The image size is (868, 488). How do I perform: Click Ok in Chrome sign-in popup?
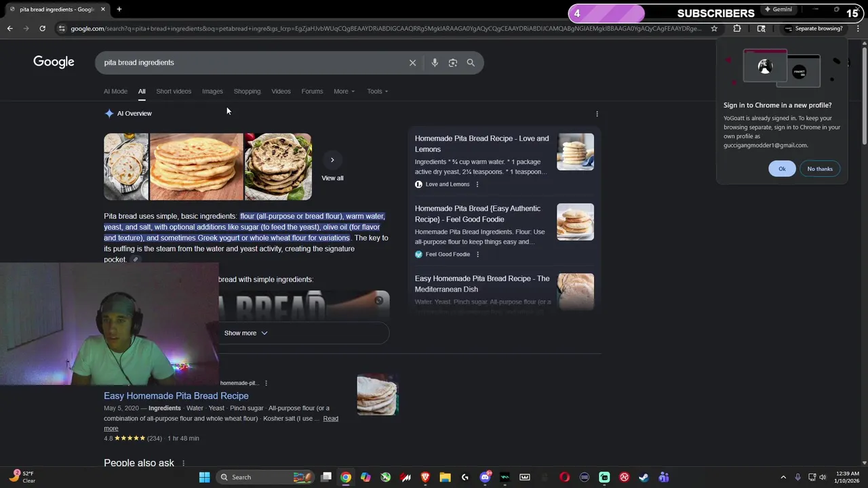point(782,169)
